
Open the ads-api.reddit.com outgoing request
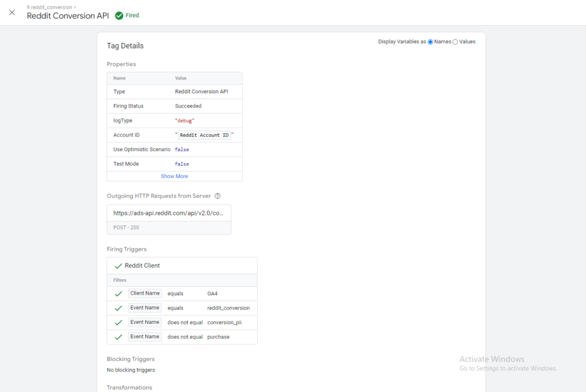pos(169,213)
